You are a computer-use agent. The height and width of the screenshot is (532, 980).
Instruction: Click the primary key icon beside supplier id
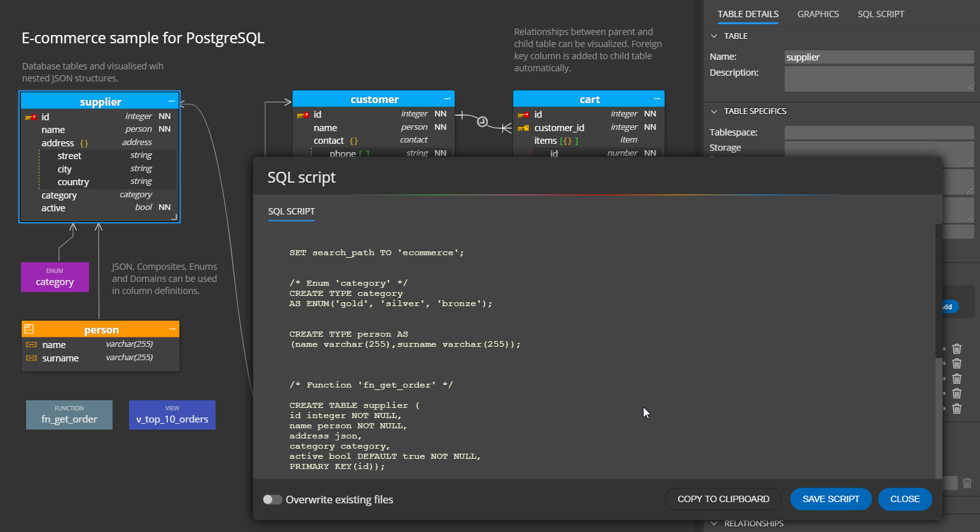[x=31, y=117]
